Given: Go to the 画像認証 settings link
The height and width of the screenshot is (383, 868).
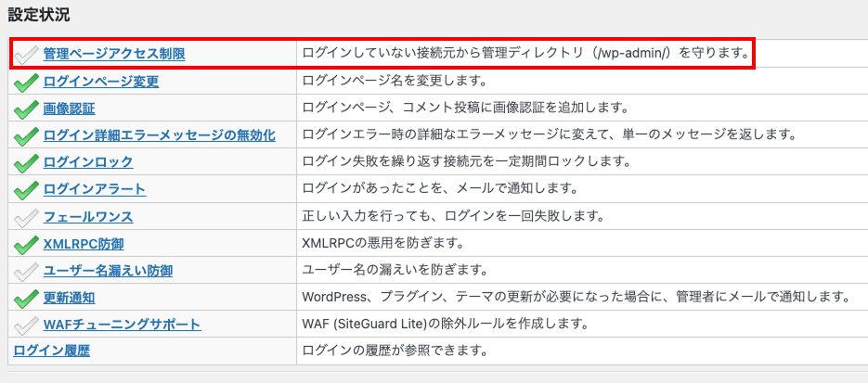Looking at the screenshot, I should tap(69, 108).
